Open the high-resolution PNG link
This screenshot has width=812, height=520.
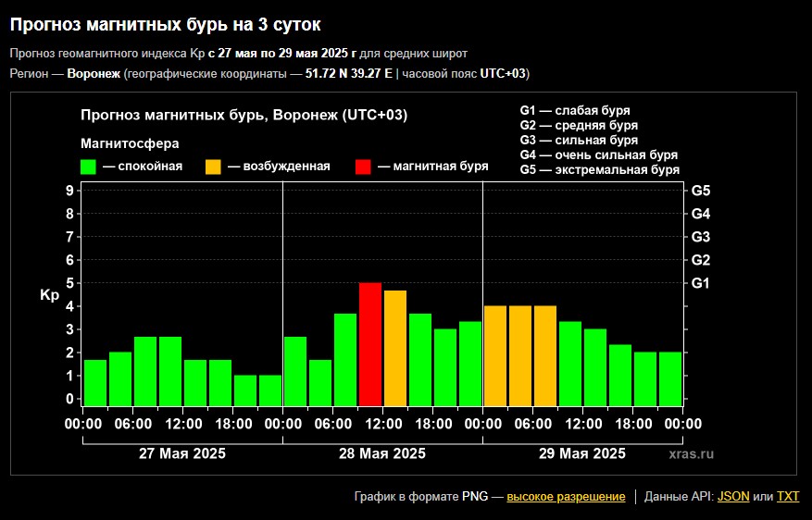566,497
